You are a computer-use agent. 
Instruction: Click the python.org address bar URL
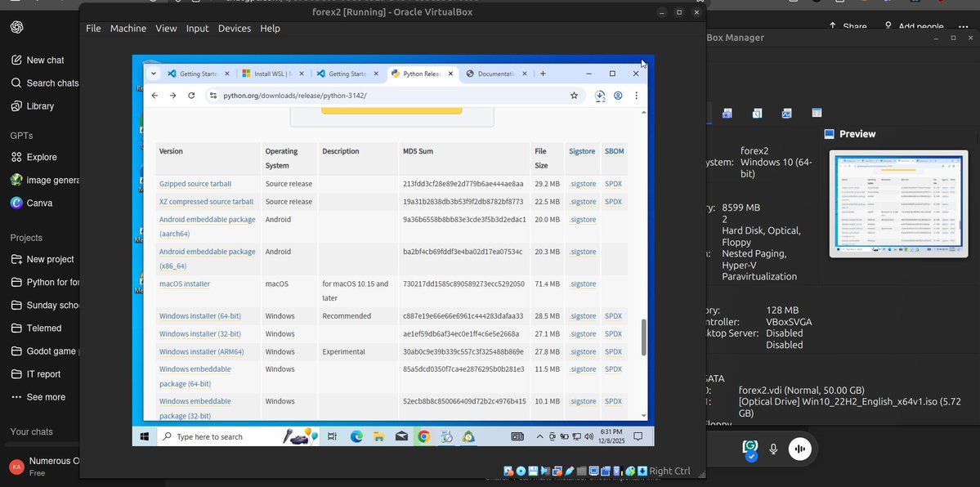[x=295, y=96]
